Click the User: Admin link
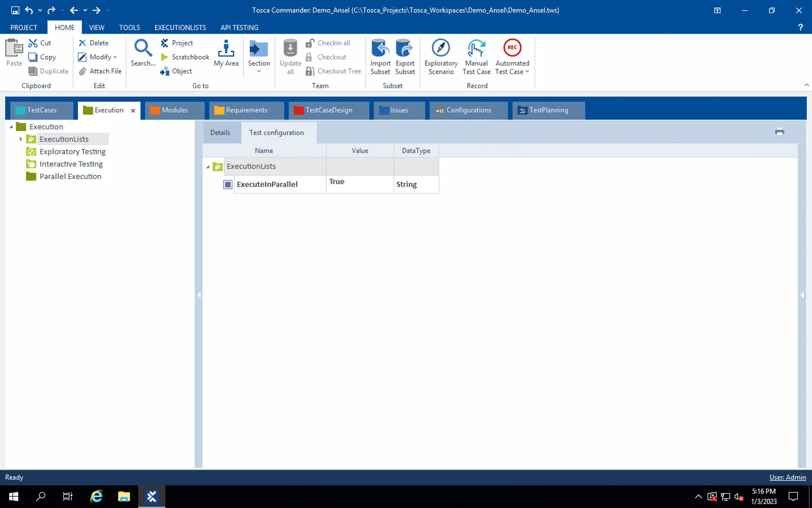Image resolution: width=812 pixels, height=508 pixels. point(787,477)
